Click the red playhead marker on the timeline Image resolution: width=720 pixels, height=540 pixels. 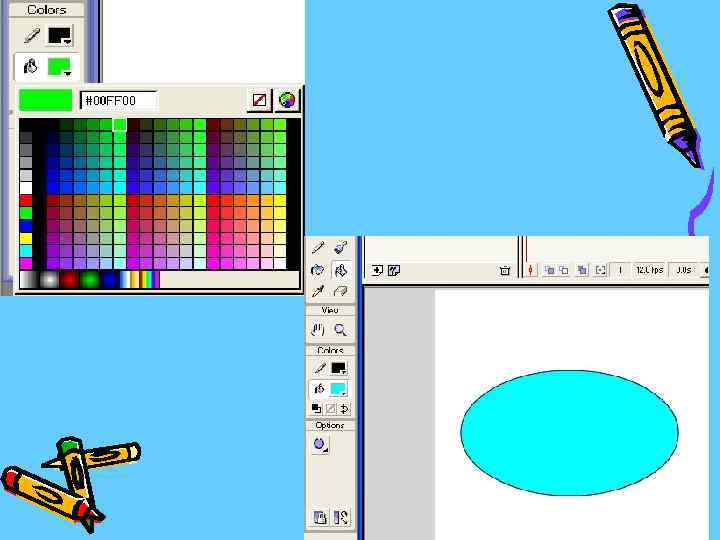click(526, 250)
